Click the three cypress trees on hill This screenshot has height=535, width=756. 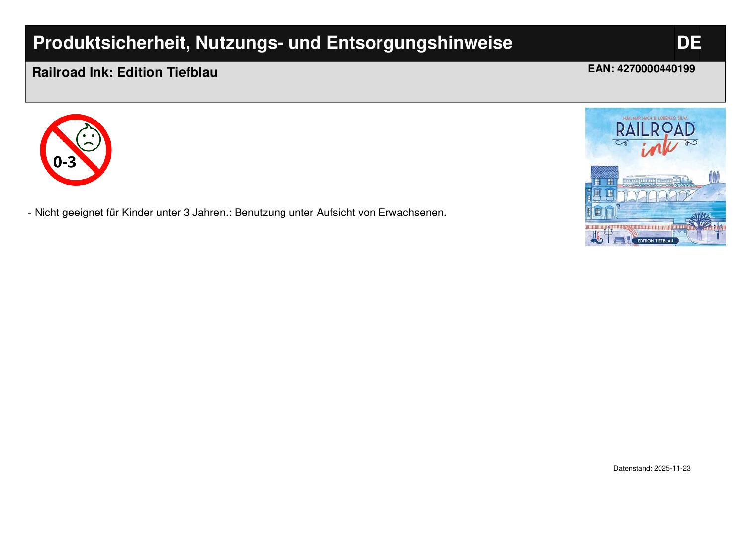pos(714,177)
